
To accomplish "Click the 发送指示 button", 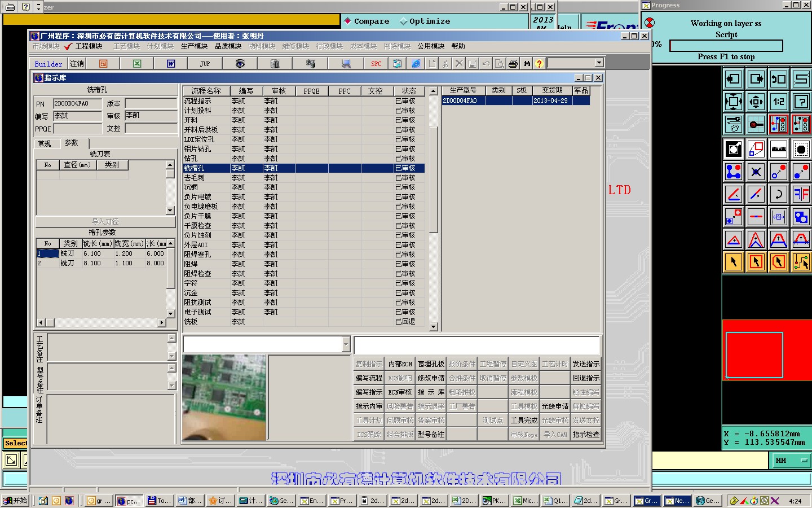I will pos(586,364).
